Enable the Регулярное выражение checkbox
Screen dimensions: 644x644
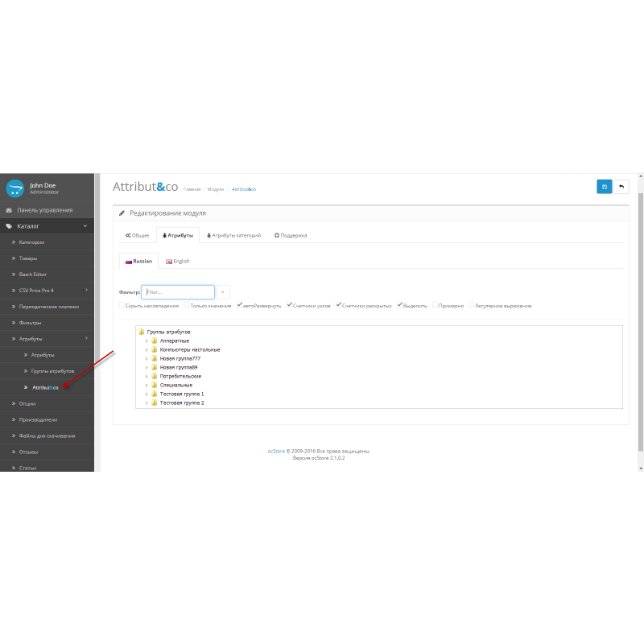[472, 305]
